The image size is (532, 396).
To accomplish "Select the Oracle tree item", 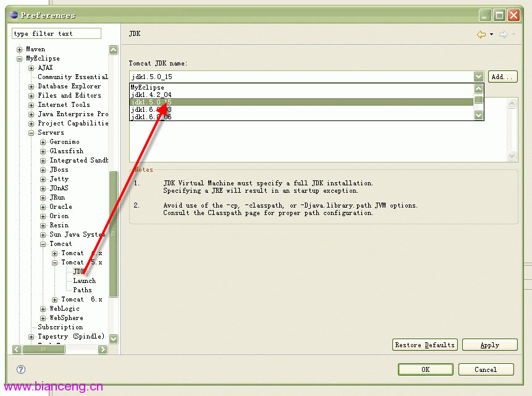I will pos(61,207).
